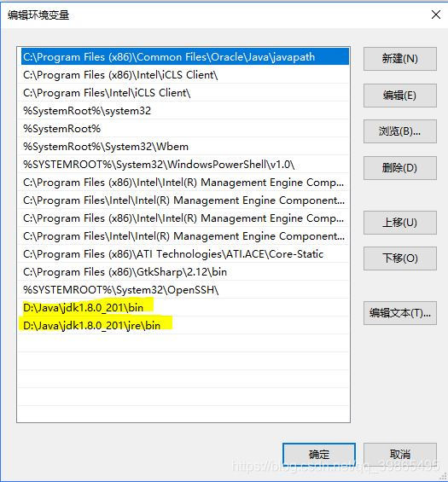Click the 编辑(E) button
The image size is (448, 482).
tap(399, 96)
